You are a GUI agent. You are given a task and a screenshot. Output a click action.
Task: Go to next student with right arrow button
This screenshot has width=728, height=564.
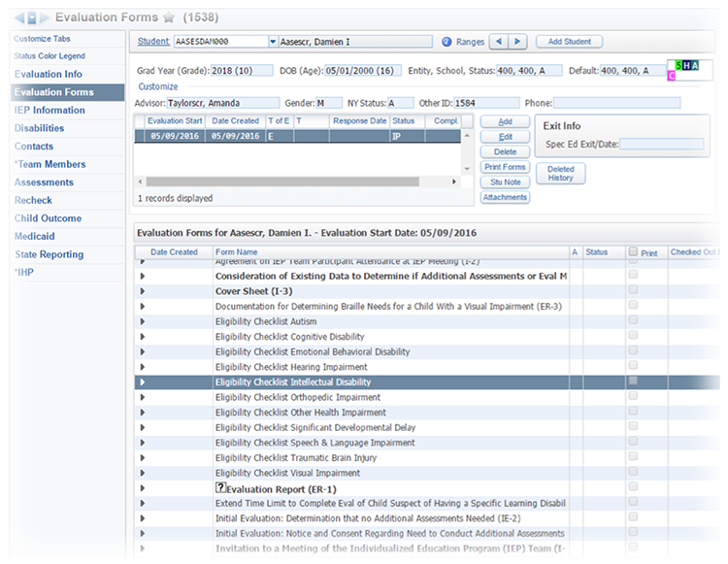(x=517, y=42)
